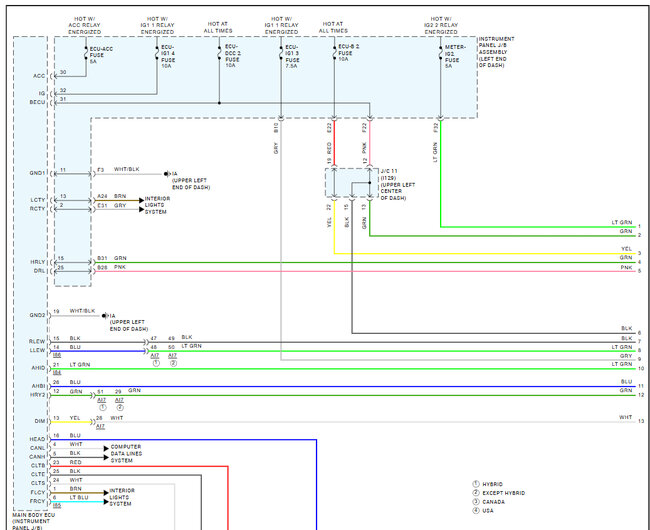Click the GND2 terminal label
The height and width of the screenshot is (530, 650).
37,315
